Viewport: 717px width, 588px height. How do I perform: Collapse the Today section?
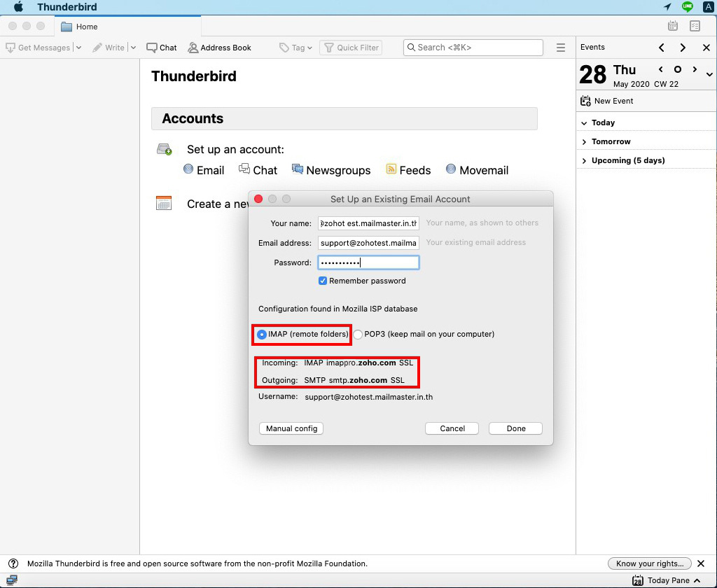click(584, 123)
